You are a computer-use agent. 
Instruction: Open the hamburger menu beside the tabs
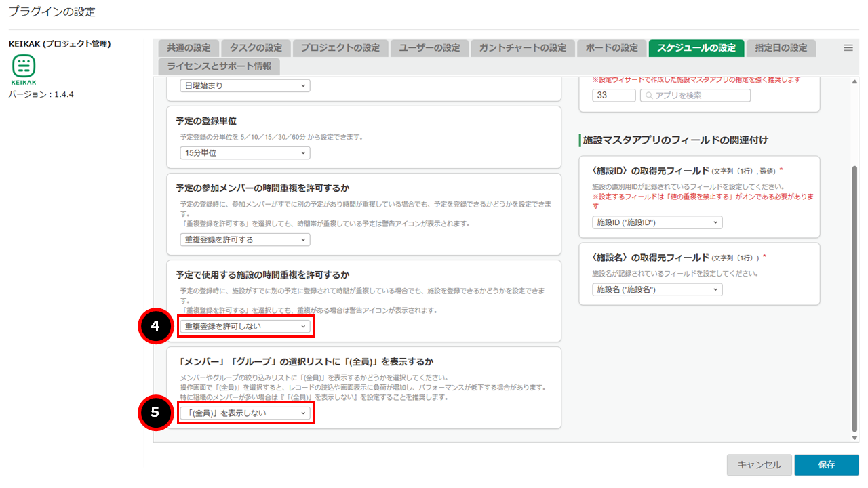pos(848,48)
